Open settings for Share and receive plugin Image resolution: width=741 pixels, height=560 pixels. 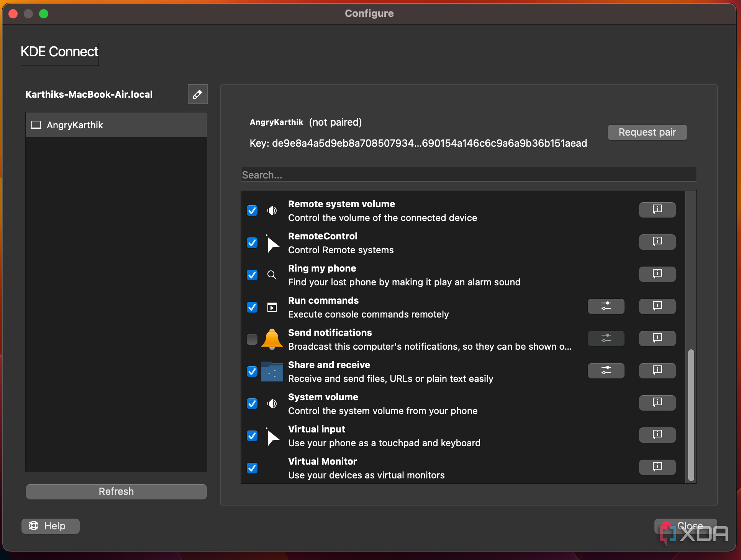(606, 370)
